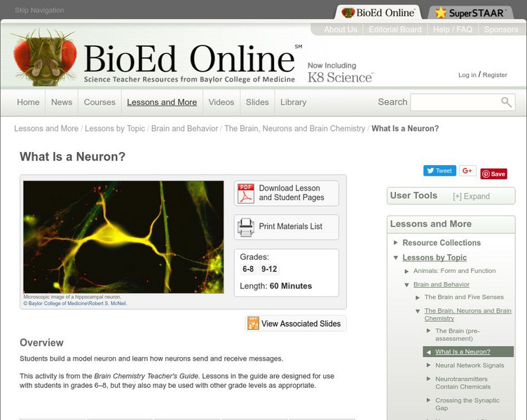Image resolution: width=527 pixels, height=420 pixels.
Task: Expand The Brain (pre-assessment) arrow
Action: pos(428,330)
